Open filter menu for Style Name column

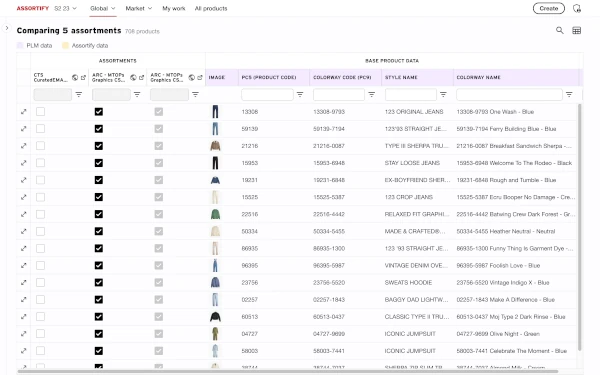443,95
